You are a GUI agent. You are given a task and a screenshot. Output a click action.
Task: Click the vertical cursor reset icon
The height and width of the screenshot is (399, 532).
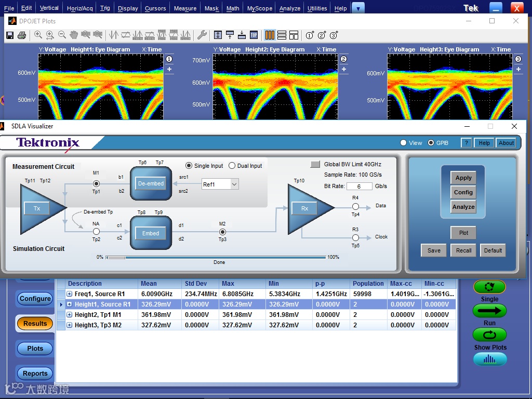[x=137, y=35]
